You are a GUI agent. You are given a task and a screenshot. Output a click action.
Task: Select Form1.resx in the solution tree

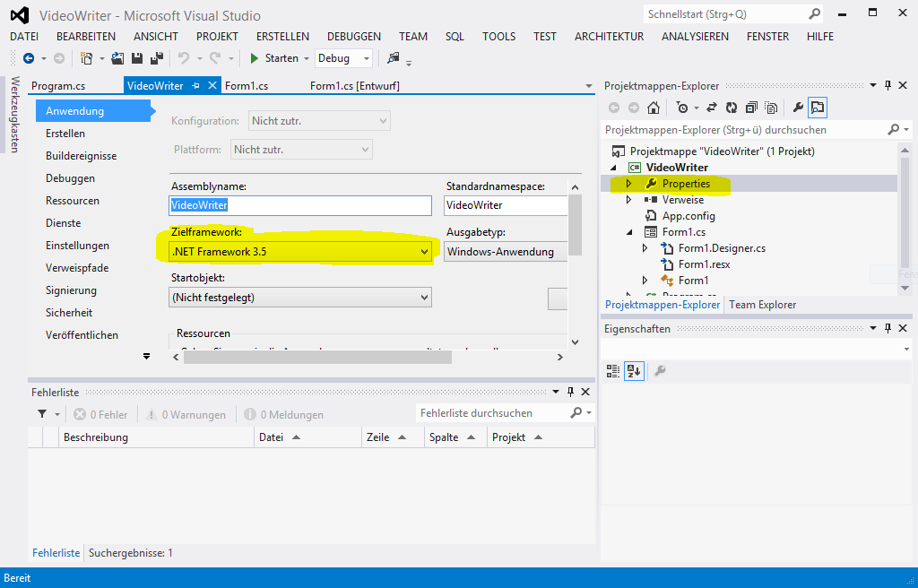(705, 264)
